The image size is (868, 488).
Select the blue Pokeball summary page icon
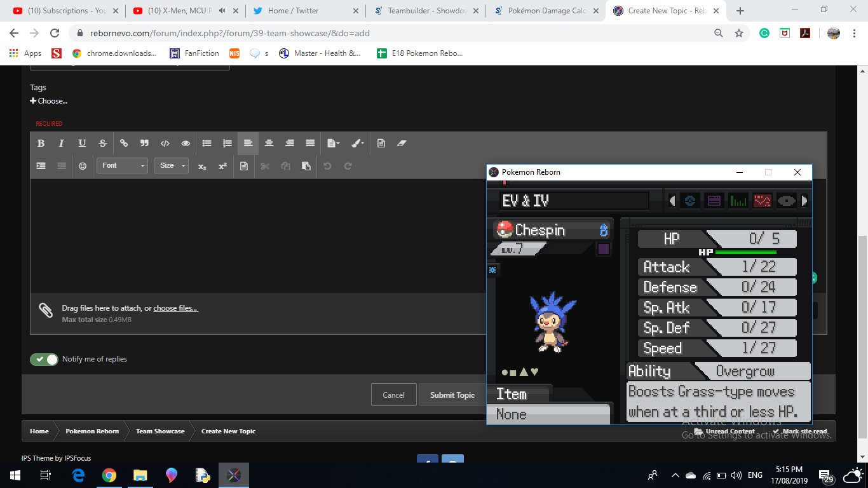click(x=690, y=201)
